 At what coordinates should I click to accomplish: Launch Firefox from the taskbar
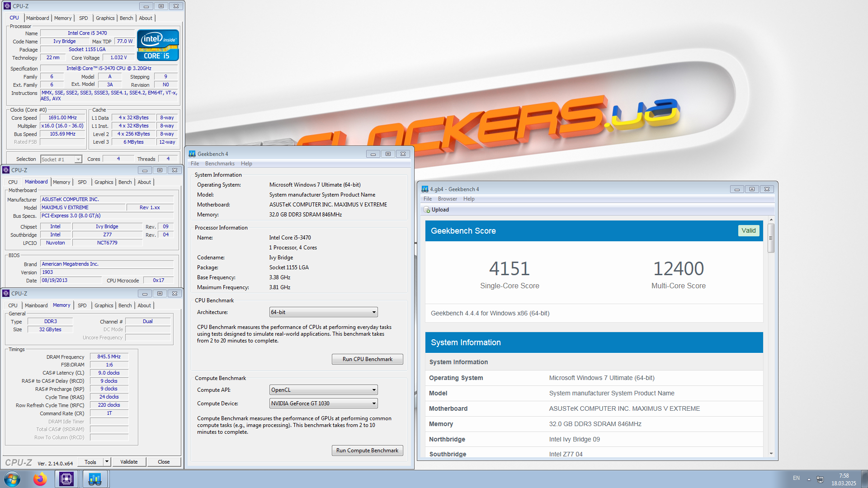[40, 479]
